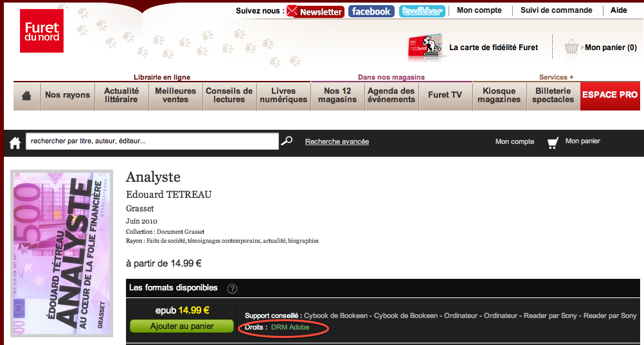Click the Furet du Nord logo
The width and height of the screenshot is (644, 345).
coord(42,31)
